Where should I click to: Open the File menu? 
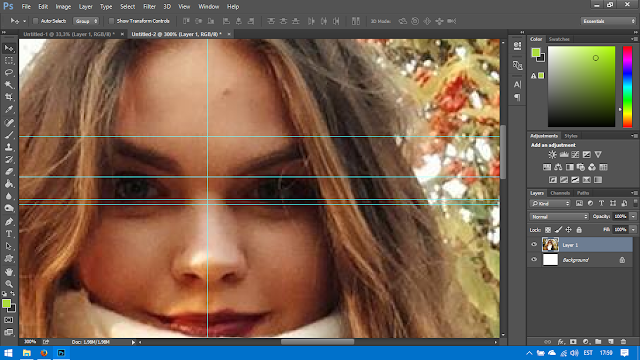point(26,7)
